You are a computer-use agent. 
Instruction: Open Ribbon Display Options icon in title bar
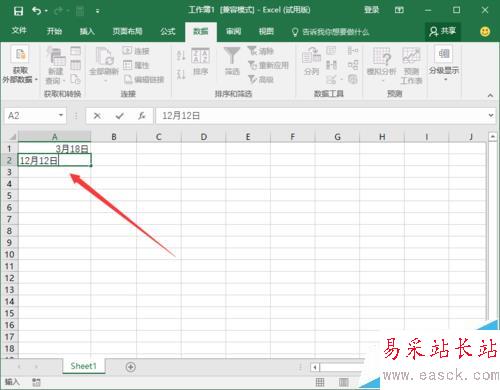(x=399, y=10)
